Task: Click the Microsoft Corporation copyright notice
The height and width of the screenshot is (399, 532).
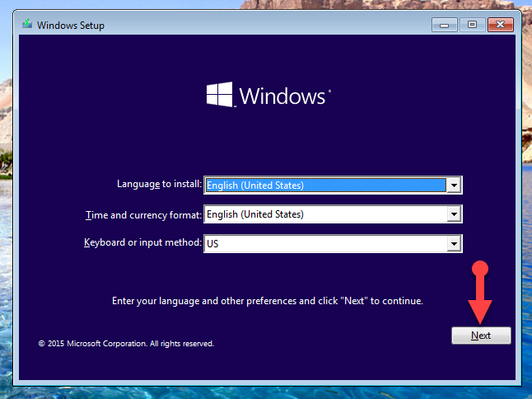Action: pyautogui.click(x=126, y=343)
